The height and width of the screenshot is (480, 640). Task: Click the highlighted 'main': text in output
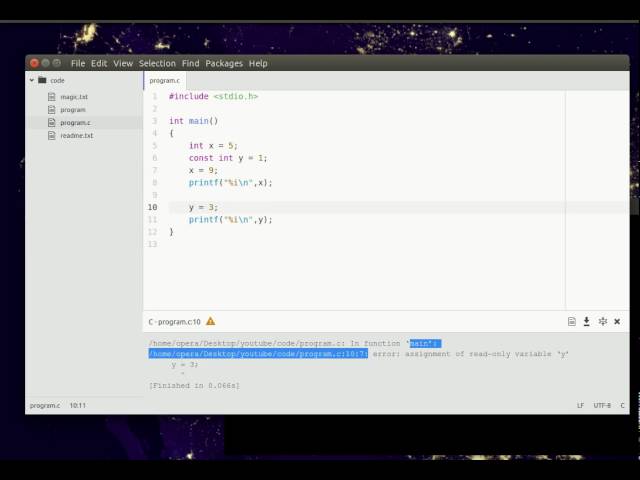pos(425,343)
